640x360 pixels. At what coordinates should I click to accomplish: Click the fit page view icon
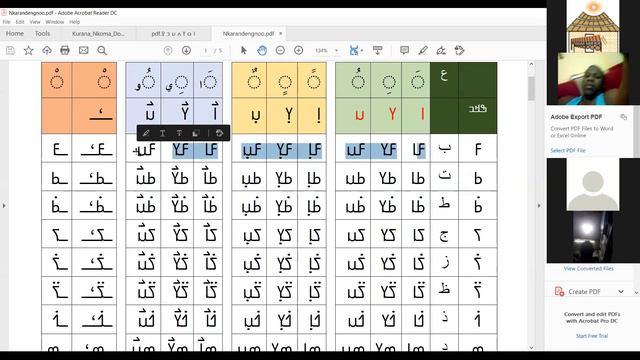(x=354, y=51)
